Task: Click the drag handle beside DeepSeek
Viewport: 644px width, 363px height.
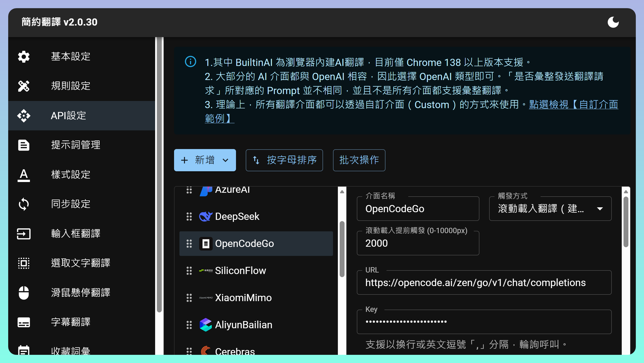Action: (x=189, y=217)
